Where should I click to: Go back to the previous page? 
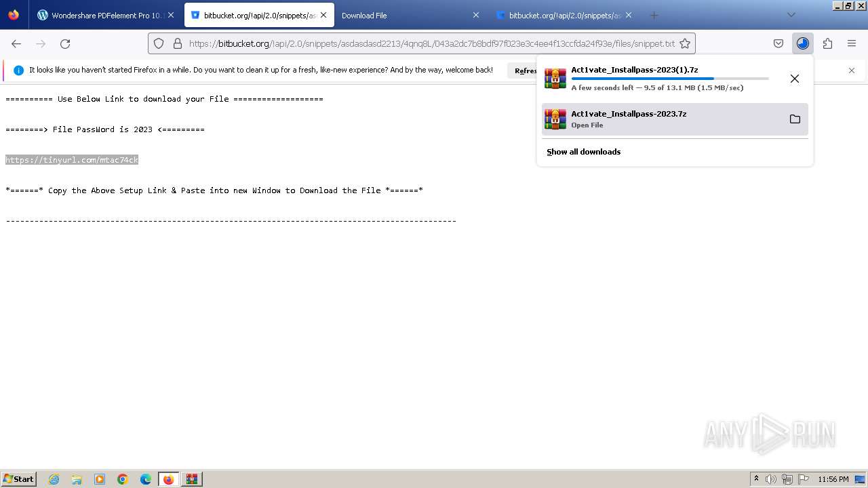[x=16, y=43]
